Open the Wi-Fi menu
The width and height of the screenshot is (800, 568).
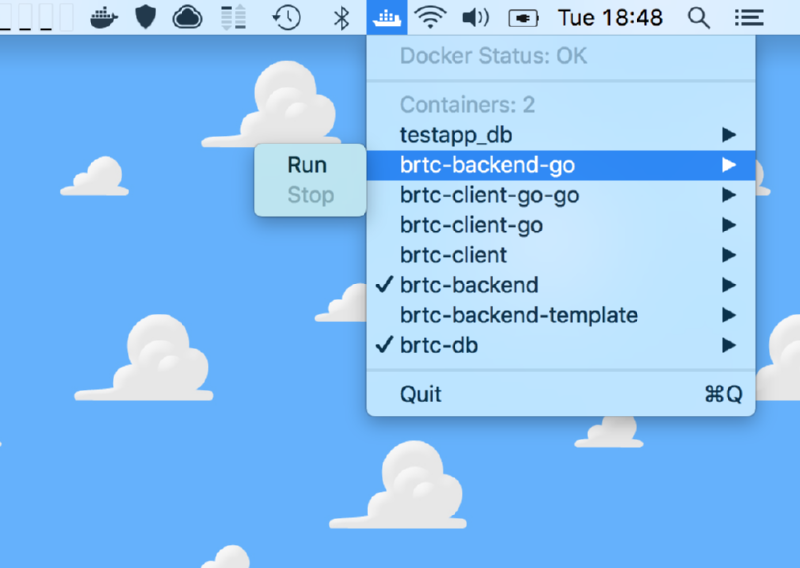click(430, 18)
